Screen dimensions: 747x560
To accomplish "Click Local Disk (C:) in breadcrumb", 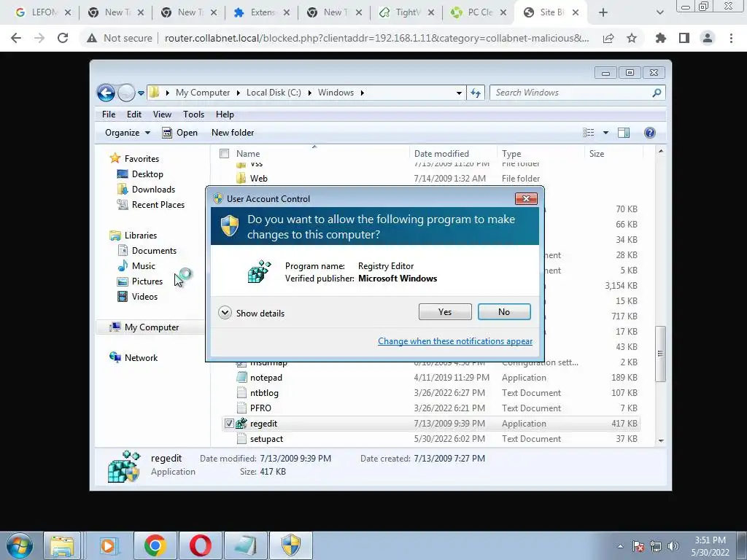I will click(x=274, y=93).
